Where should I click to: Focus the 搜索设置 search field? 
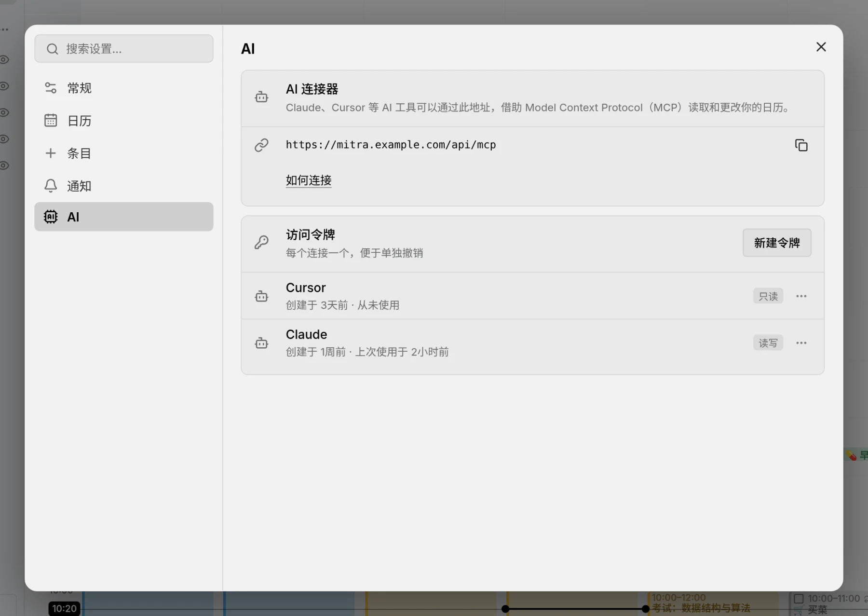click(x=124, y=49)
